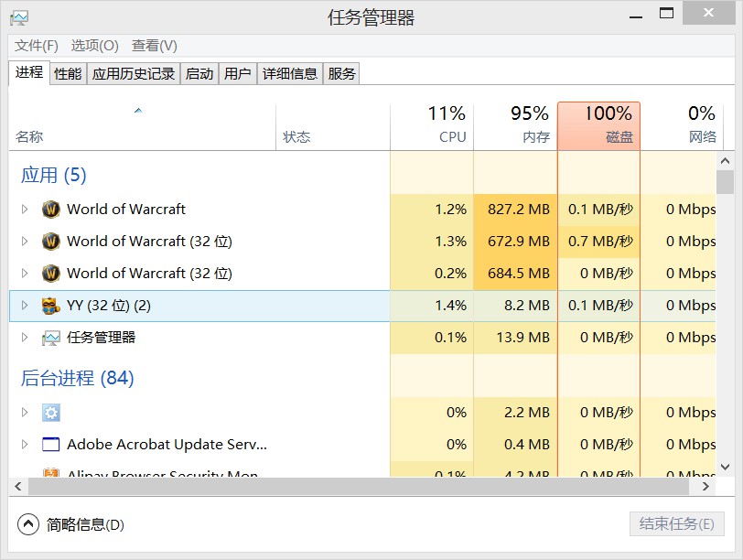Click the gear icon of the unnamed background process
Image resolution: width=743 pixels, height=560 pixels.
[51, 413]
